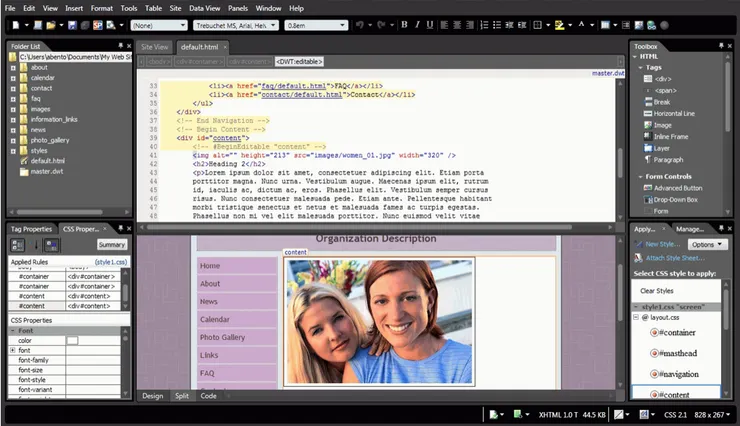Click the New Document icon in toolbar
This screenshot has width=740, height=426.
(16, 25)
